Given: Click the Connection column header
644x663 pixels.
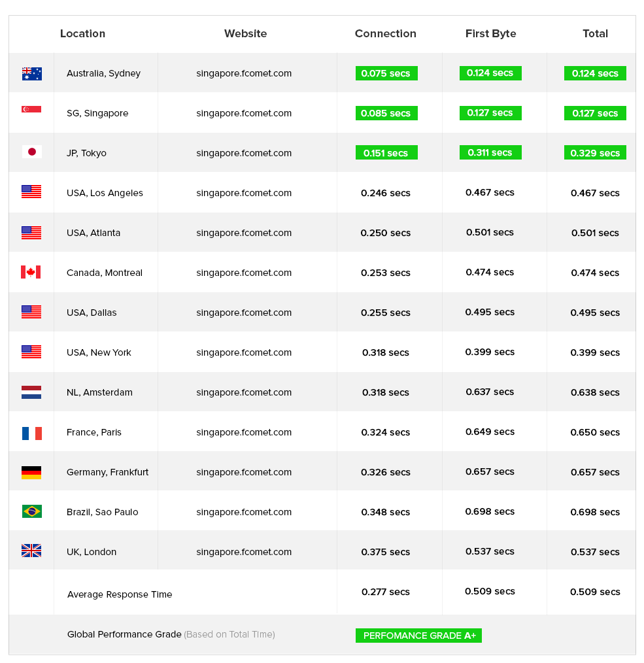Looking at the screenshot, I should (385, 34).
